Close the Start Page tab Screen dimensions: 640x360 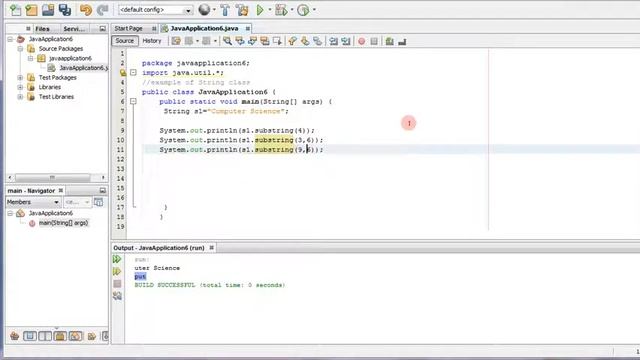point(154,29)
